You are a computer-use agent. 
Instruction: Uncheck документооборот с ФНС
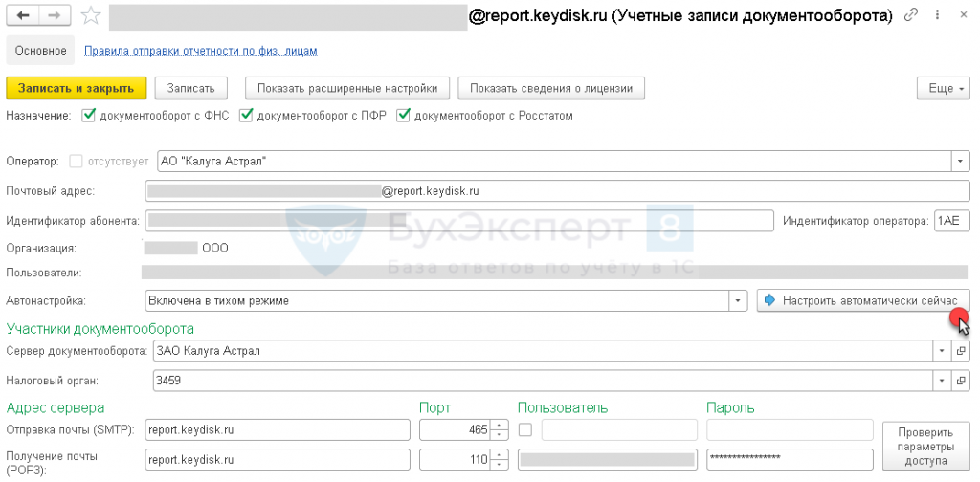tap(89, 116)
